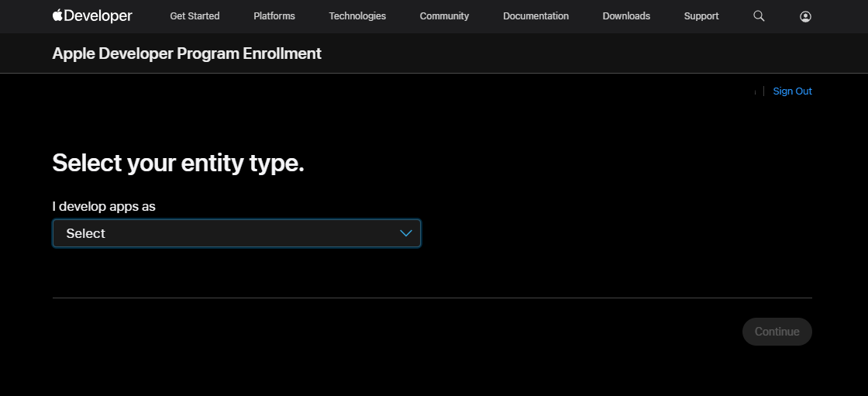Click the Developer wordmark beside Apple logo

pos(98,16)
